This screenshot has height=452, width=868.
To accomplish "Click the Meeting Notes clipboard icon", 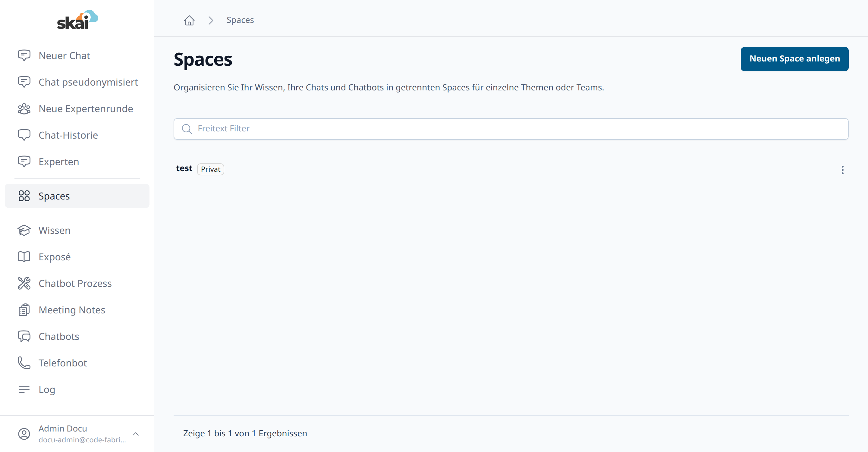I will (x=24, y=310).
